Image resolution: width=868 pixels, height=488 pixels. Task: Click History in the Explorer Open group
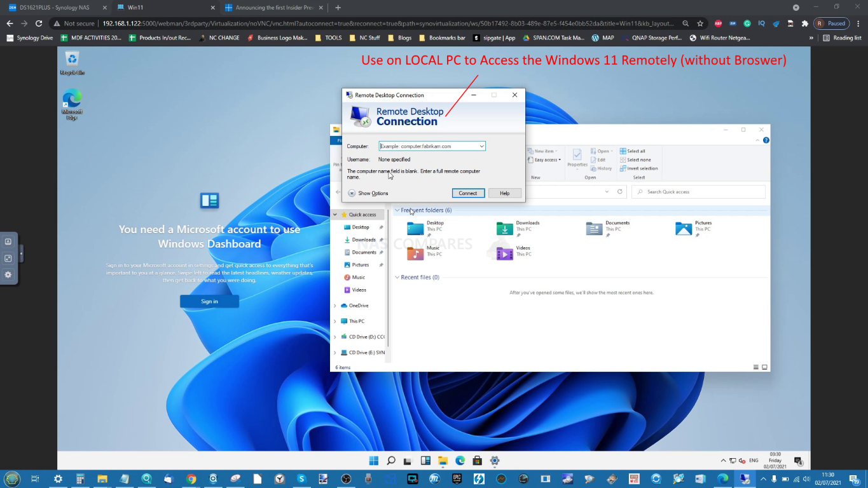(x=602, y=168)
